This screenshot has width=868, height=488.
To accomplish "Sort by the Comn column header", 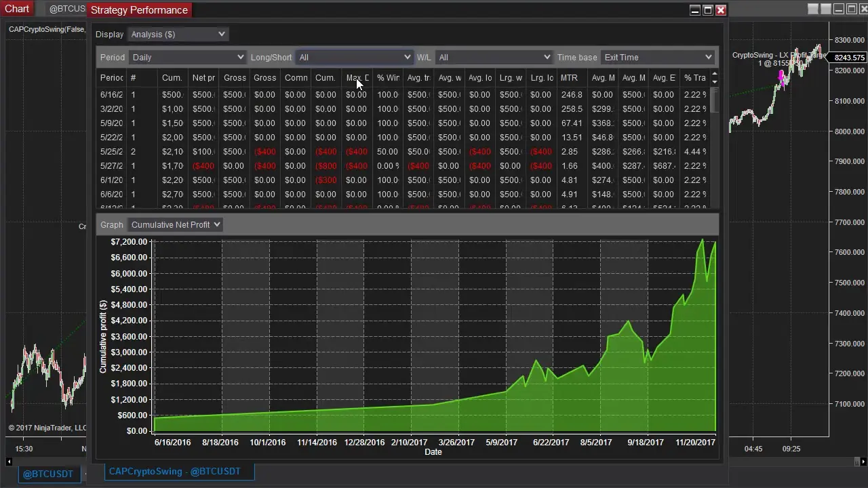I will tap(296, 78).
